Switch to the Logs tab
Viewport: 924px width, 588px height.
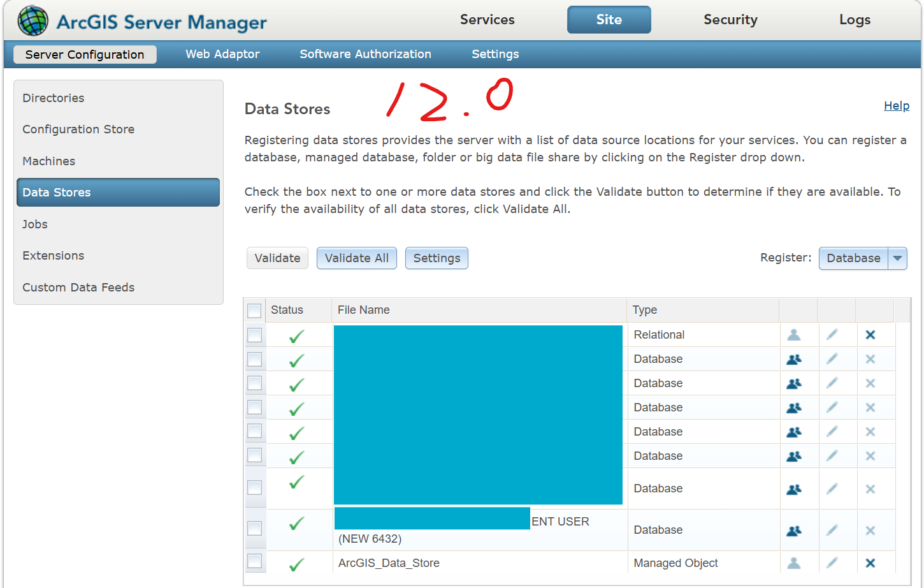[x=855, y=20]
